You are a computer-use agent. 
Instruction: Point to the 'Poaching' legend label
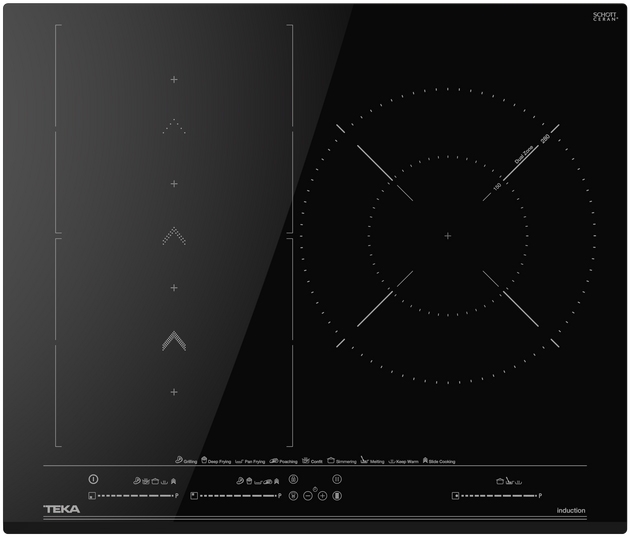click(x=288, y=461)
